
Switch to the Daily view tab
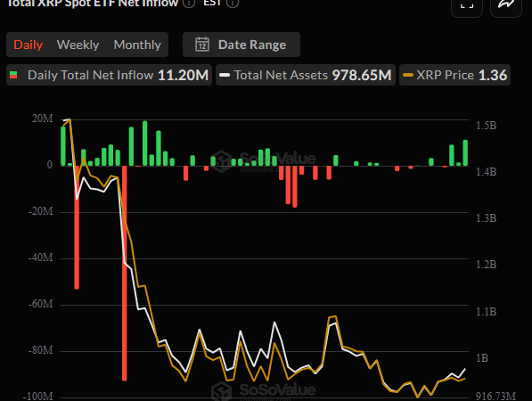[29, 45]
